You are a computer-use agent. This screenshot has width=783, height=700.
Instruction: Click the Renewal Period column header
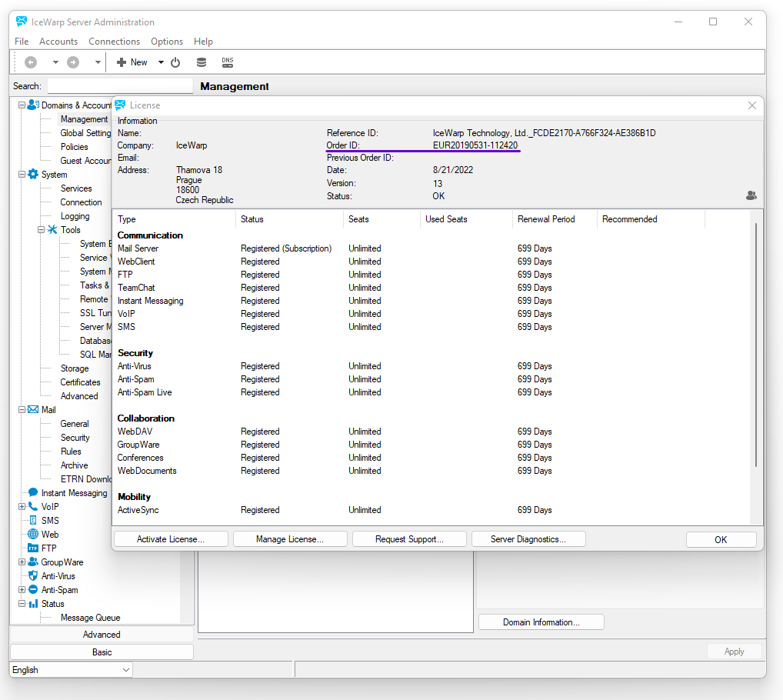tap(555, 219)
